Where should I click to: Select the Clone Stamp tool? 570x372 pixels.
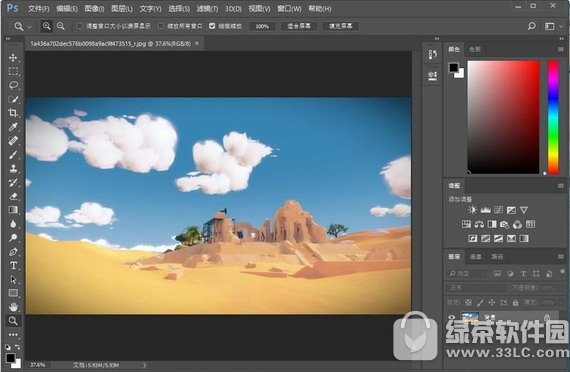click(x=13, y=168)
